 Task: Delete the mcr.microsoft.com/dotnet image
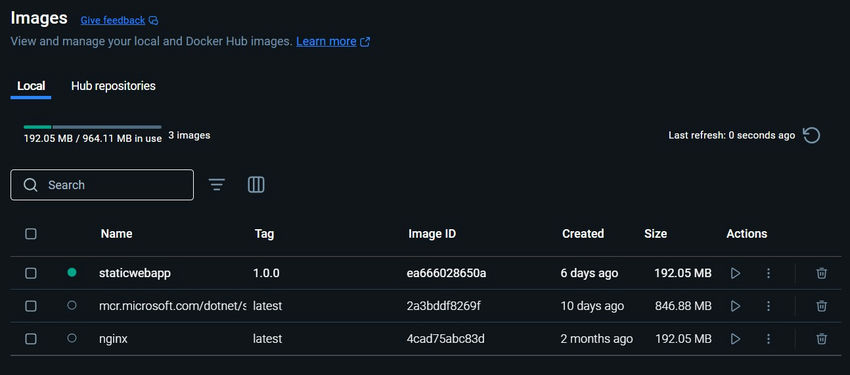pos(821,306)
